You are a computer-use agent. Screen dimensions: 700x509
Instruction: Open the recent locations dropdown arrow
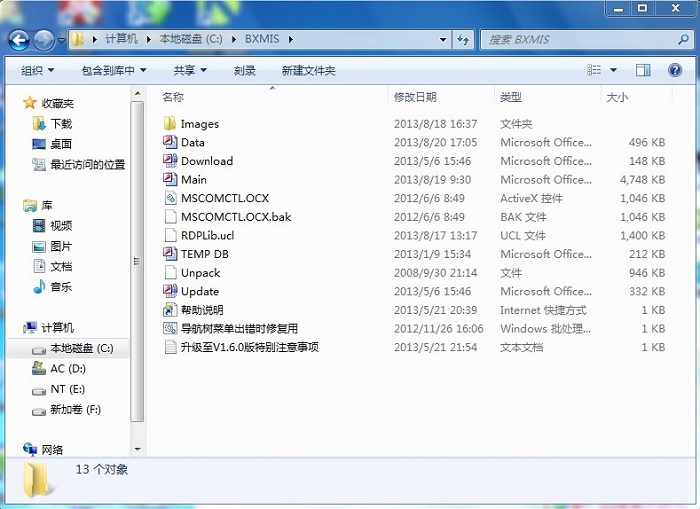tap(62, 40)
